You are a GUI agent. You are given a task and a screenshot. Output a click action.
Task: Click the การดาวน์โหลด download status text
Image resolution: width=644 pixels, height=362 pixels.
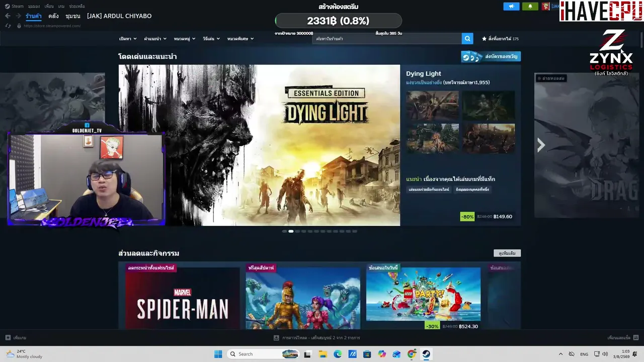coord(321,338)
